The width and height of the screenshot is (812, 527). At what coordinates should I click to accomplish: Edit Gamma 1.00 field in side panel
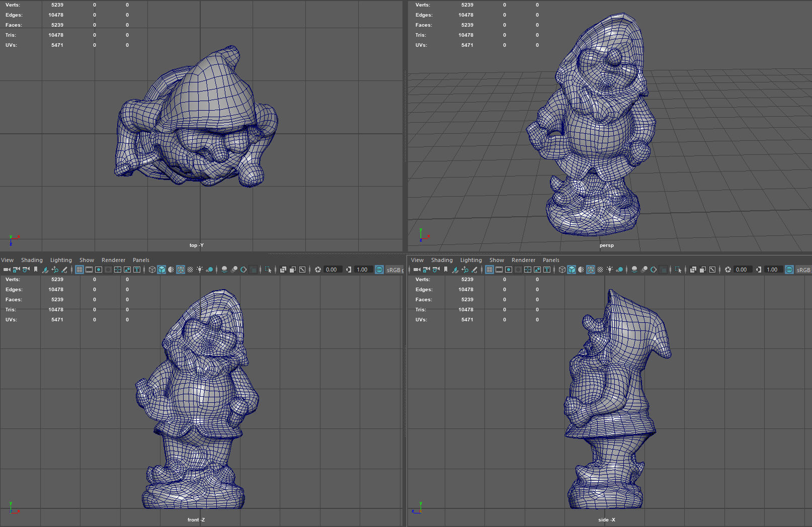tap(773, 270)
